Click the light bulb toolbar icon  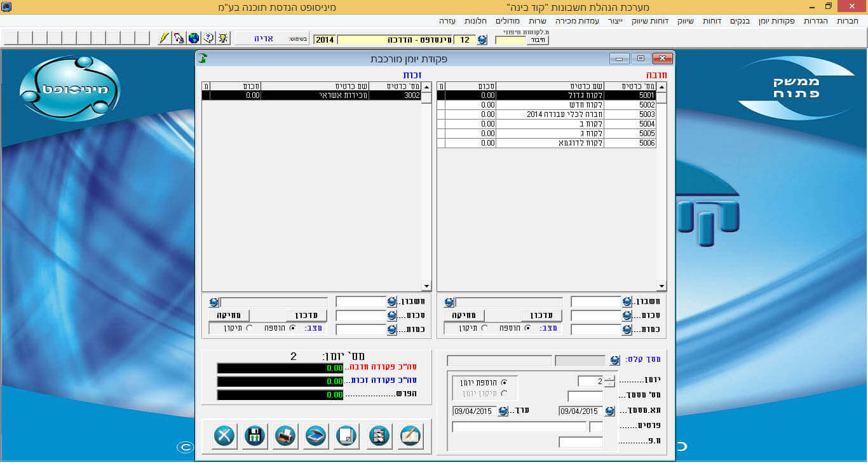[x=223, y=39]
